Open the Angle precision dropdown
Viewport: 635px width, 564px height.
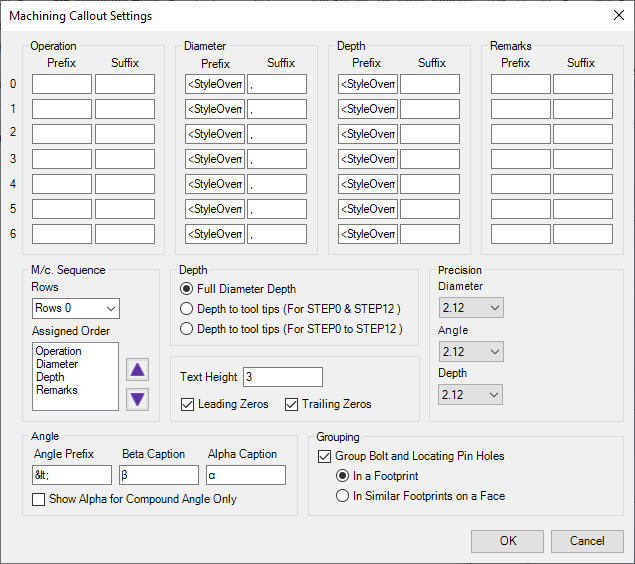(470, 351)
